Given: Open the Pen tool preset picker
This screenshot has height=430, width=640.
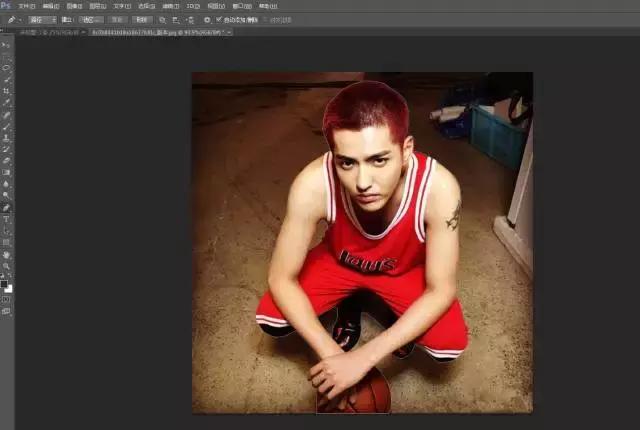Looking at the screenshot, I should click(x=14, y=19).
